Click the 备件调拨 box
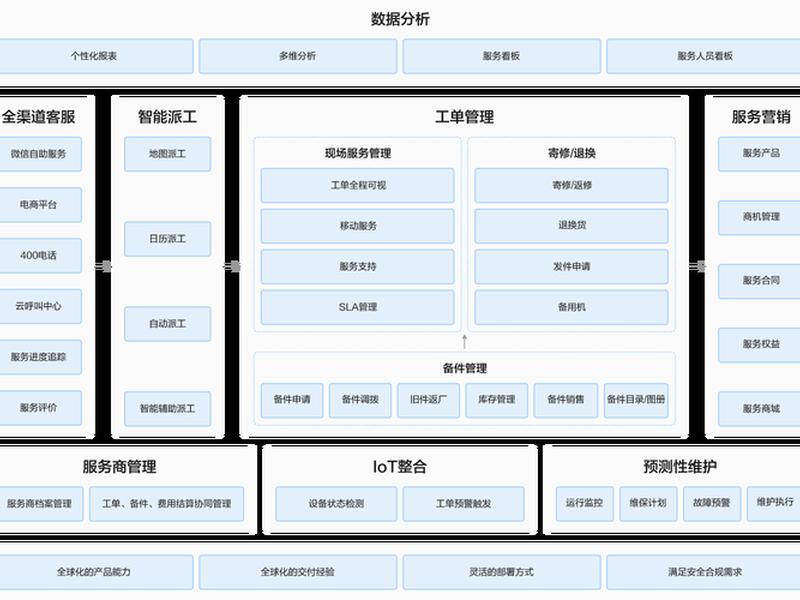Screen dimensions: 800x600 pyautogui.click(x=360, y=400)
